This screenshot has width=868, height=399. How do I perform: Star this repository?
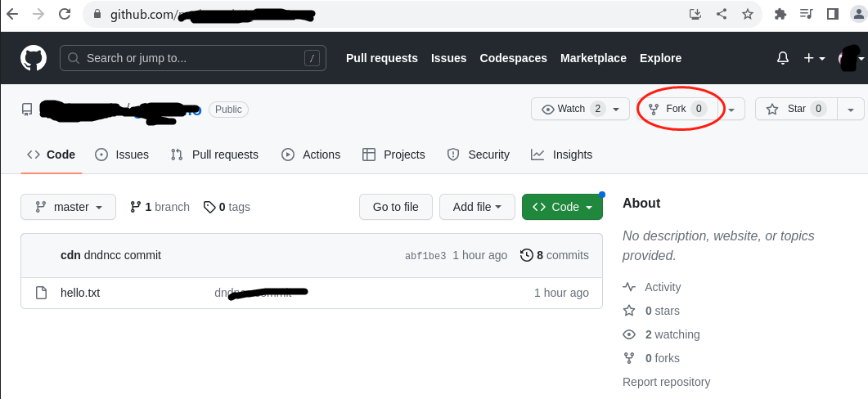point(796,109)
